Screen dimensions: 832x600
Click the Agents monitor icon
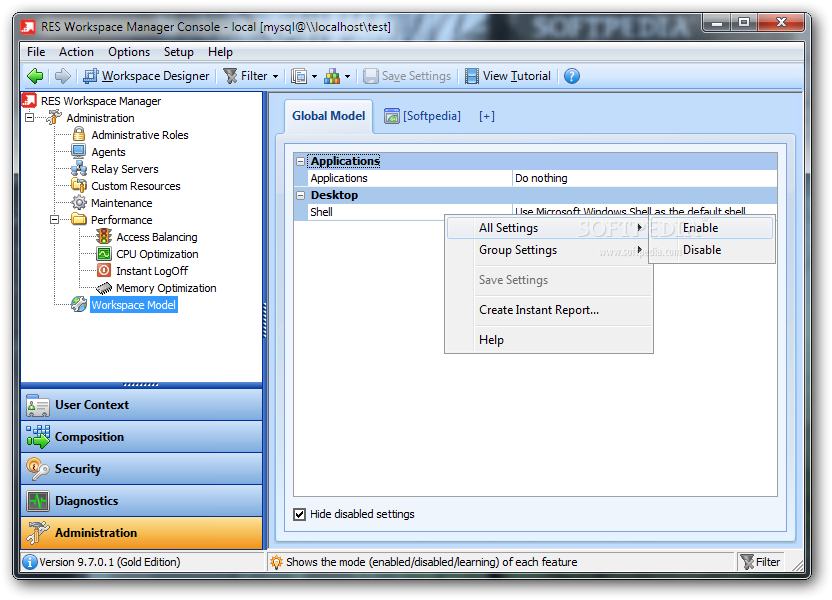(x=79, y=152)
